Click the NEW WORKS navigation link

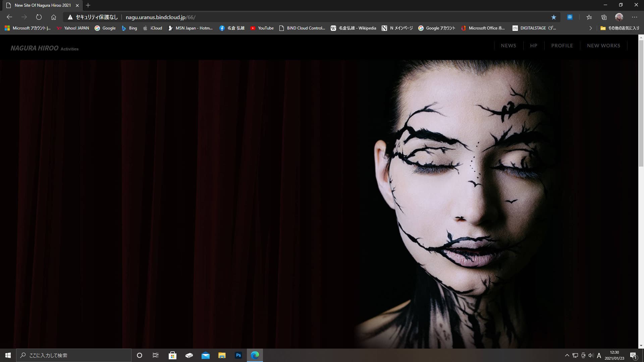click(603, 46)
